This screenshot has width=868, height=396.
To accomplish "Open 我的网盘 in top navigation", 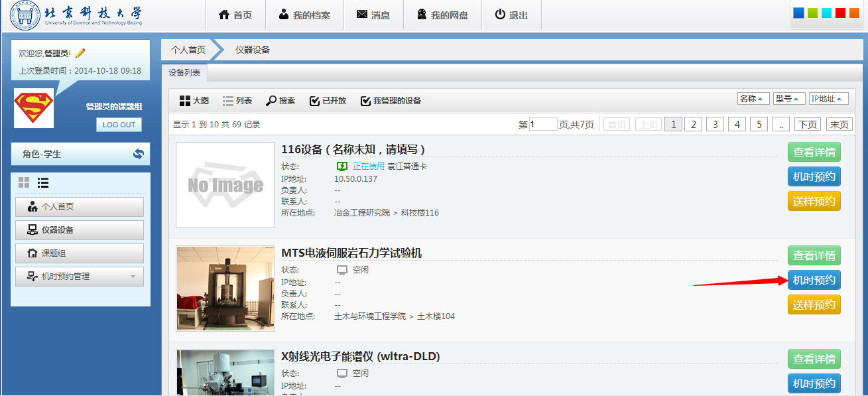I will (x=442, y=15).
